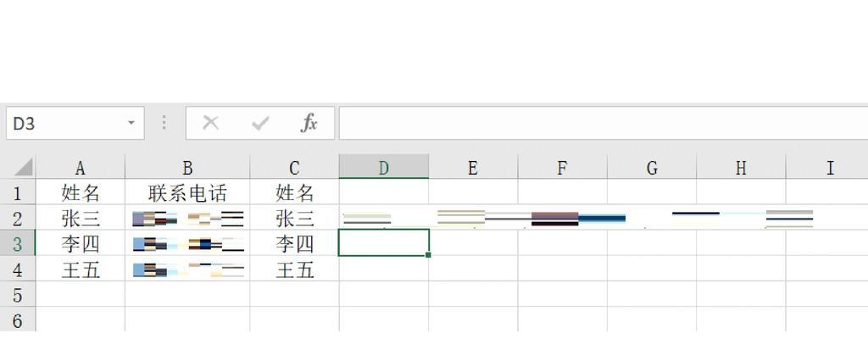This screenshot has width=868, height=339.
Task: Select column G header
Action: pos(651,168)
